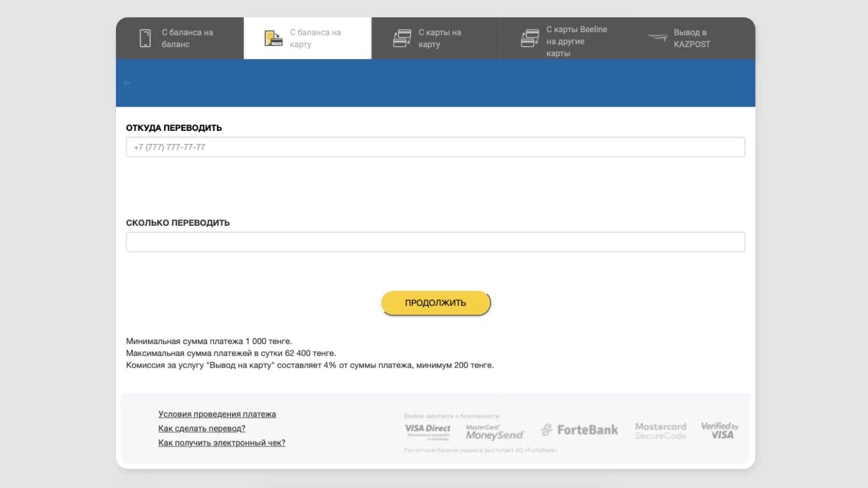Screen dimensions: 868x488
Task: Click the "СКОЛЬКО ПЕРЕВОДИТЬ" label
Action: coord(178,223)
